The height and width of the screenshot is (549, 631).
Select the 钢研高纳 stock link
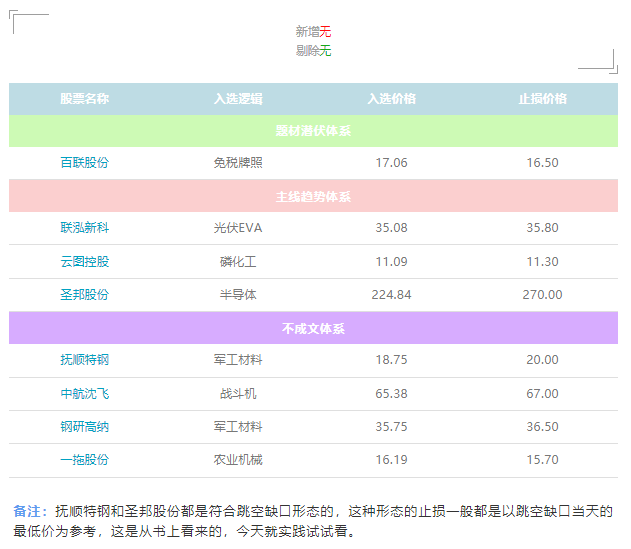coord(85,426)
